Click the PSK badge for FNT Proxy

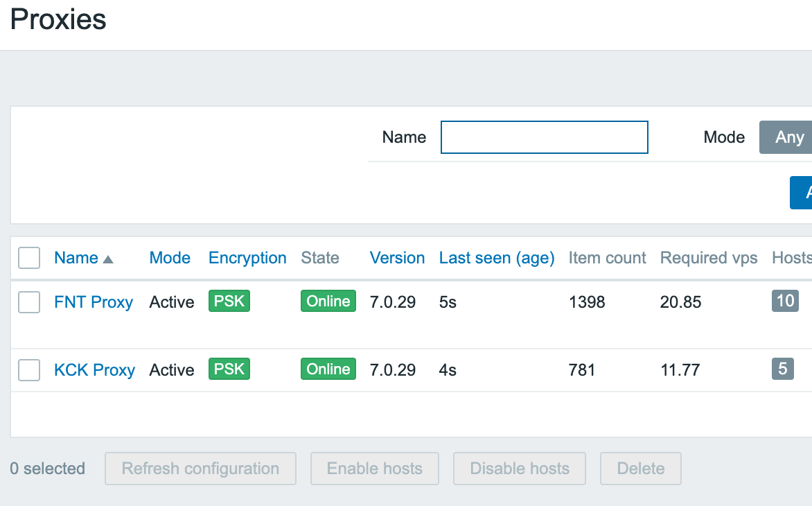click(x=229, y=301)
